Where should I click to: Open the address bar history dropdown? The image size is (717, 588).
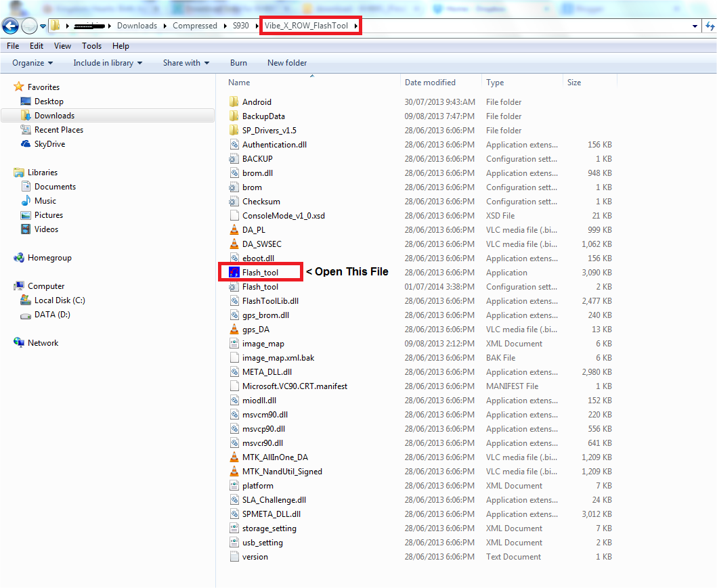pos(695,26)
